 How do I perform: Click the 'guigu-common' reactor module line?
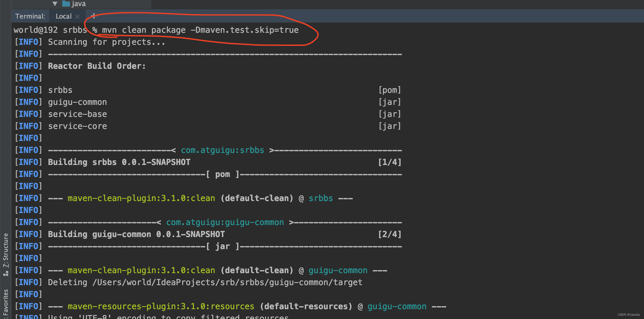(77, 102)
